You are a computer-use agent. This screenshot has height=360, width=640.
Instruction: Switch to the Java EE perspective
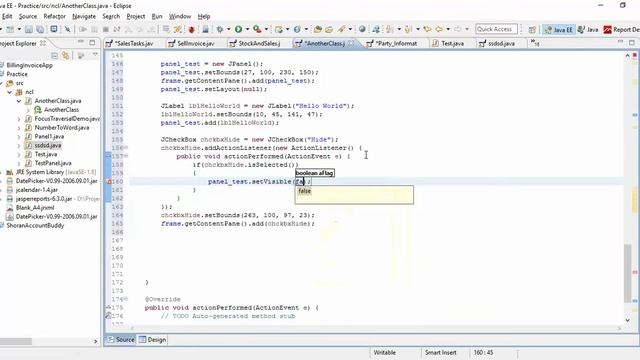559,29
